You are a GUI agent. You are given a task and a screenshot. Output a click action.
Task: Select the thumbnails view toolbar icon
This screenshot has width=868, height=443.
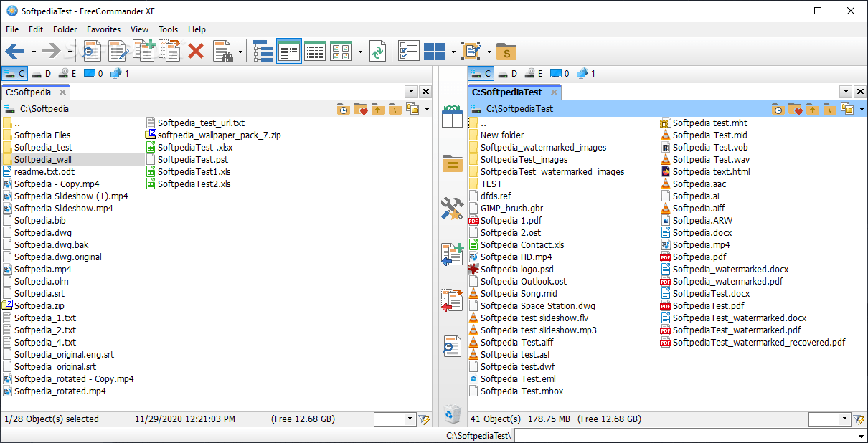(x=339, y=51)
